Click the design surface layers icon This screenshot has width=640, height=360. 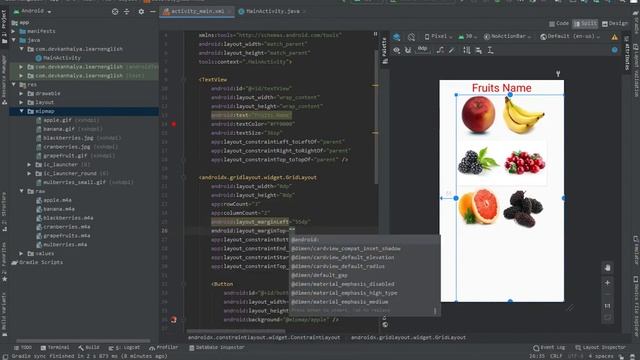point(396,37)
